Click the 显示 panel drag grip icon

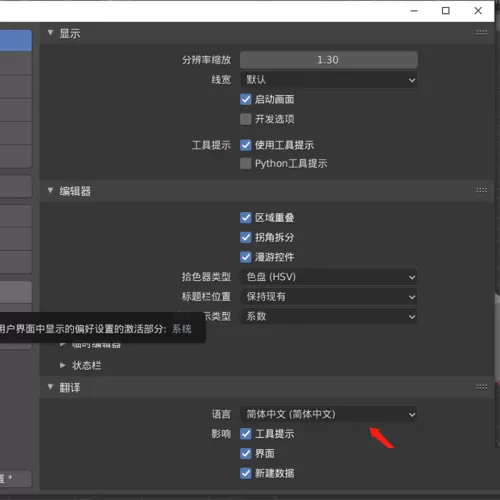(x=481, y=32)
